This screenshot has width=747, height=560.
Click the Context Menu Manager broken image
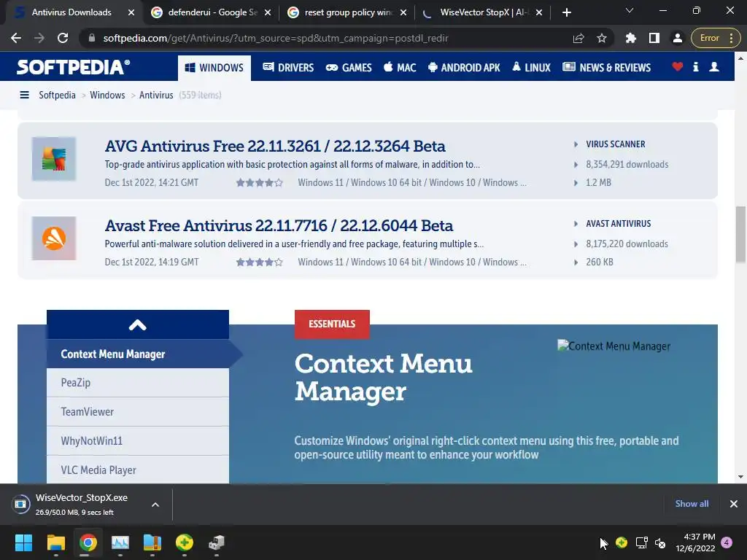click(x=614, y=346)
